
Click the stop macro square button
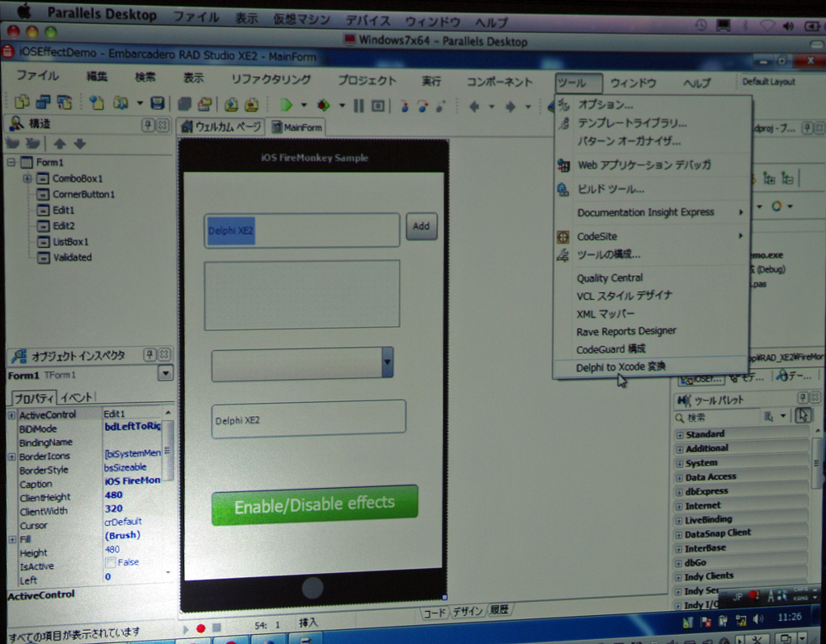pyautogui.click(x=216, y=627)
